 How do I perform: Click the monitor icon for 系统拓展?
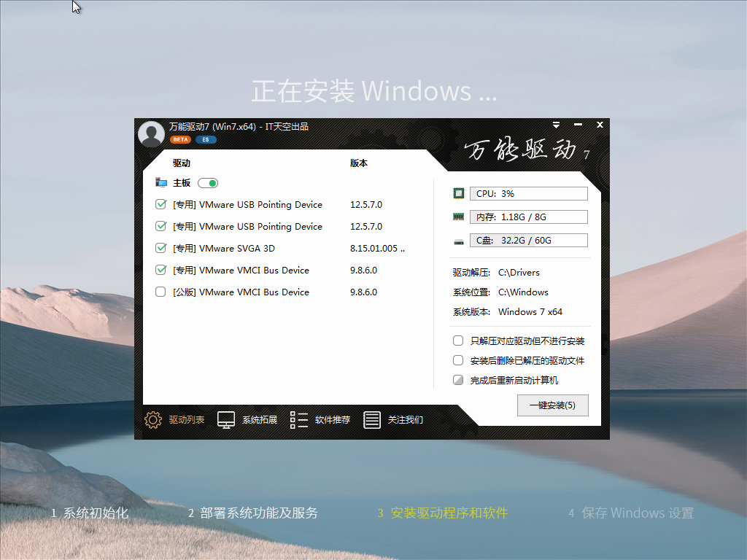coord(226,420)
